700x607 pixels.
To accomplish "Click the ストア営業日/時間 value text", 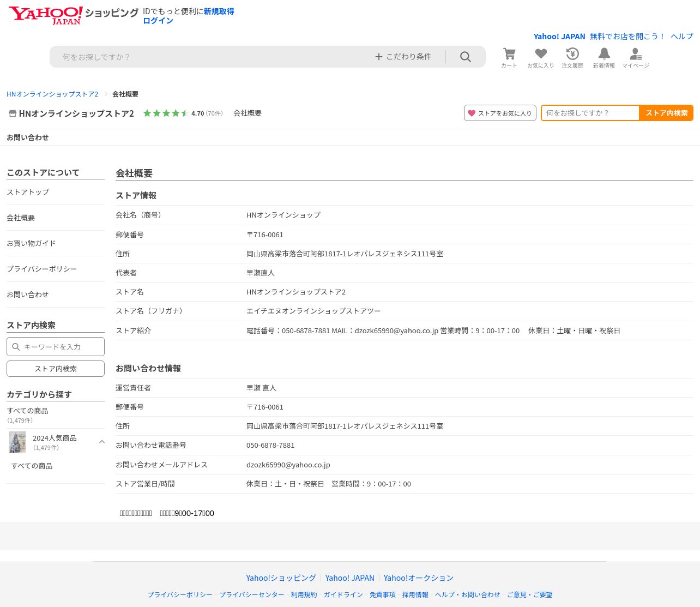I will (x=329, y=484).
